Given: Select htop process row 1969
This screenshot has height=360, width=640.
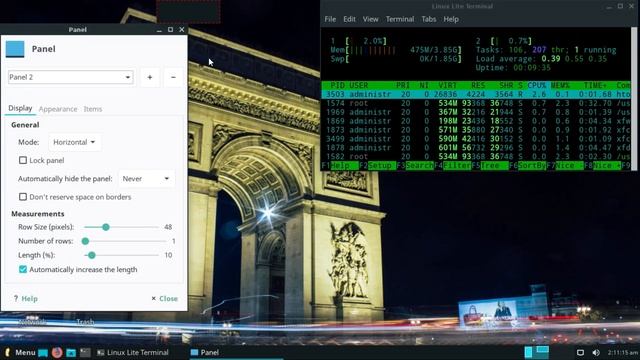Looking at the screenshot, I should pyautogui.click(x=476, y=112).
